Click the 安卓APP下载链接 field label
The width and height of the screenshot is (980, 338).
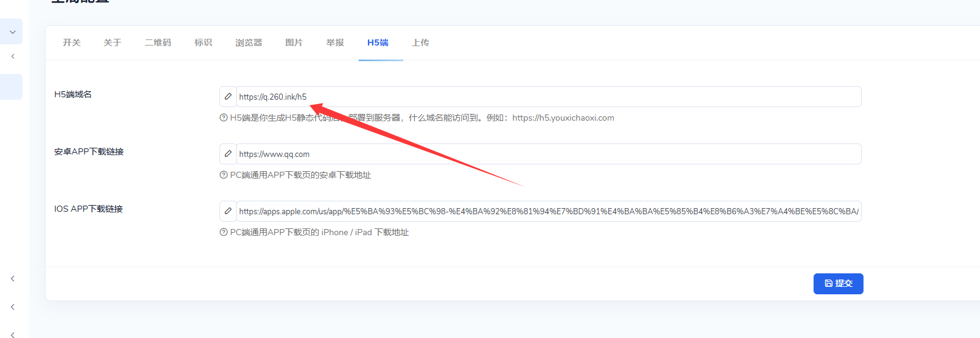89,151
